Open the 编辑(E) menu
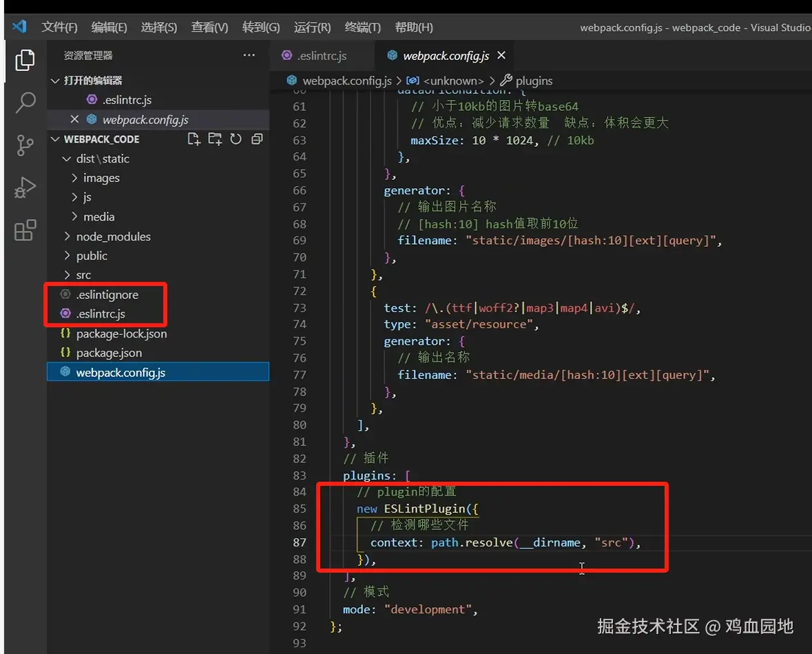Viewport: 812px width, 654px height. coord(109,27)
